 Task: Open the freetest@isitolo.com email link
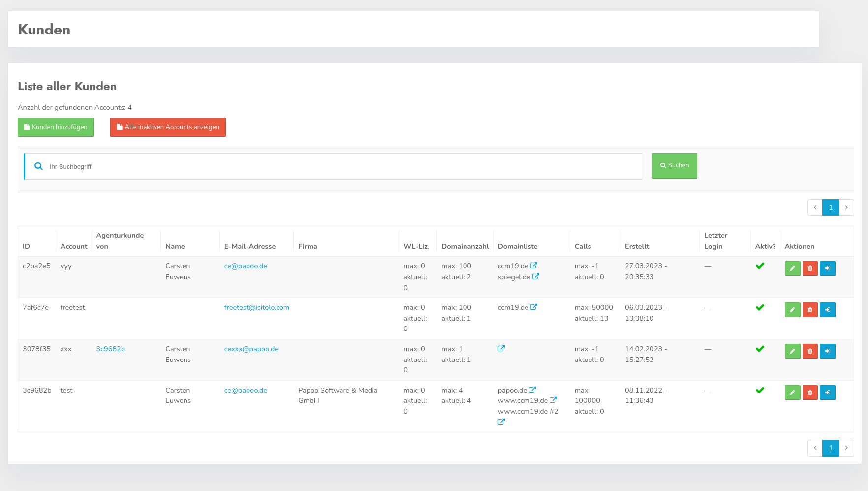click(256, 307)
